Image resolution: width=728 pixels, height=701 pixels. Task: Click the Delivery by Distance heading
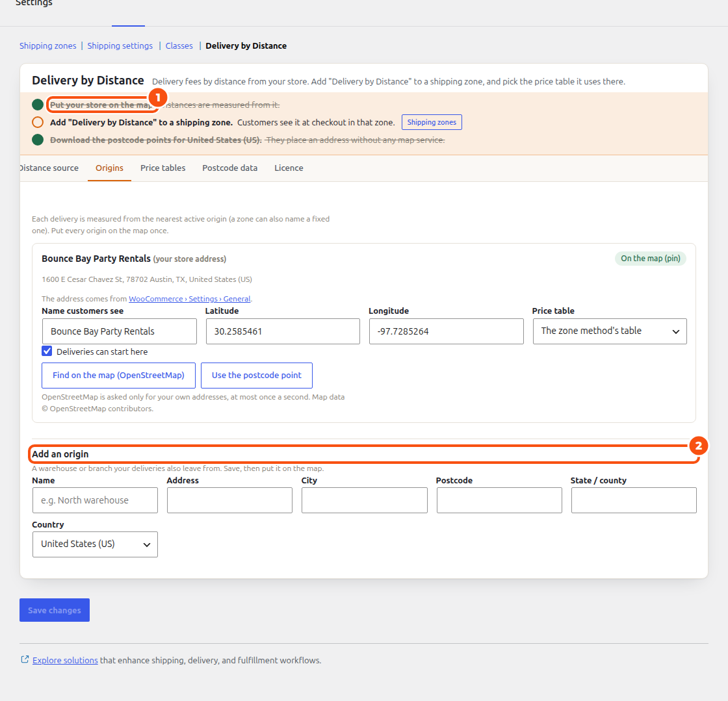pos(88,81)
